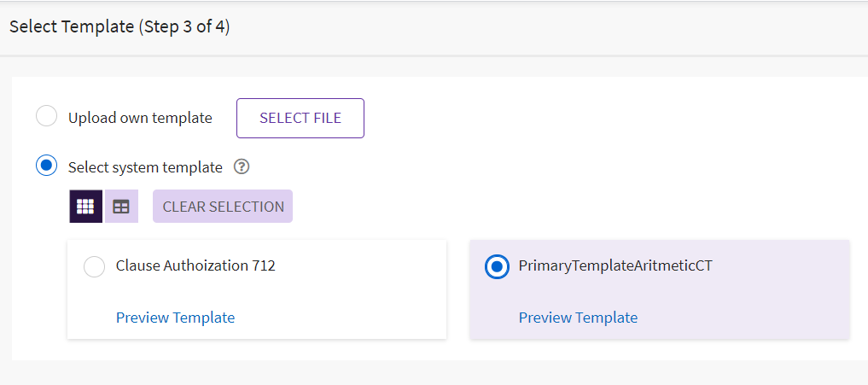868x385 pixels.
Task: Click the Clause Authoization 712 label text
Action: point(195,265)
